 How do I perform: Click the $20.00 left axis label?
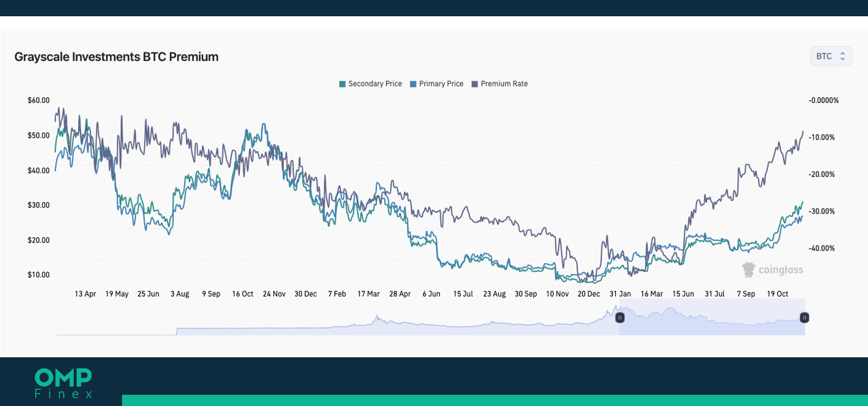tap(39, 240)
